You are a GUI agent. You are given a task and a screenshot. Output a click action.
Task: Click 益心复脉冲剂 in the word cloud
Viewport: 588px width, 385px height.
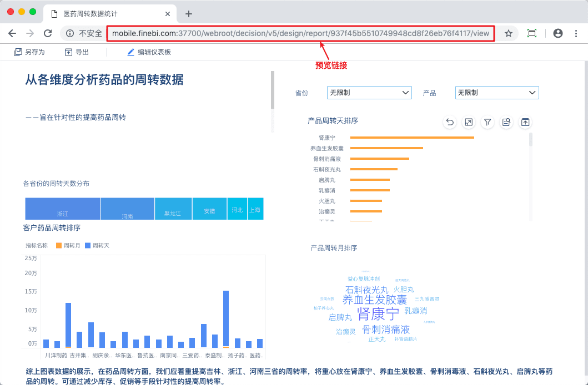(x=363, y=279)
